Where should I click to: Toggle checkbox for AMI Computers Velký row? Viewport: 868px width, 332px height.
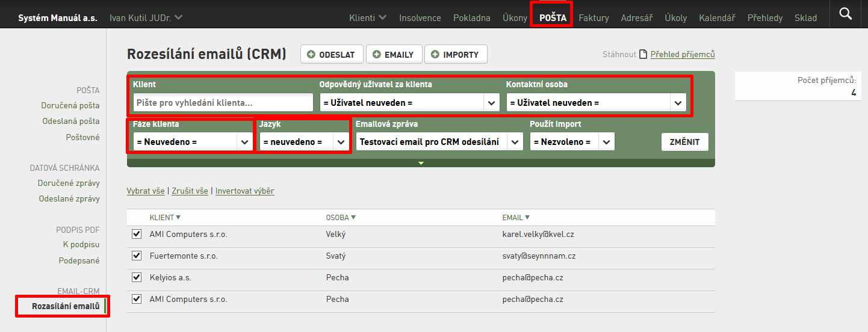[x=137, y=234]
